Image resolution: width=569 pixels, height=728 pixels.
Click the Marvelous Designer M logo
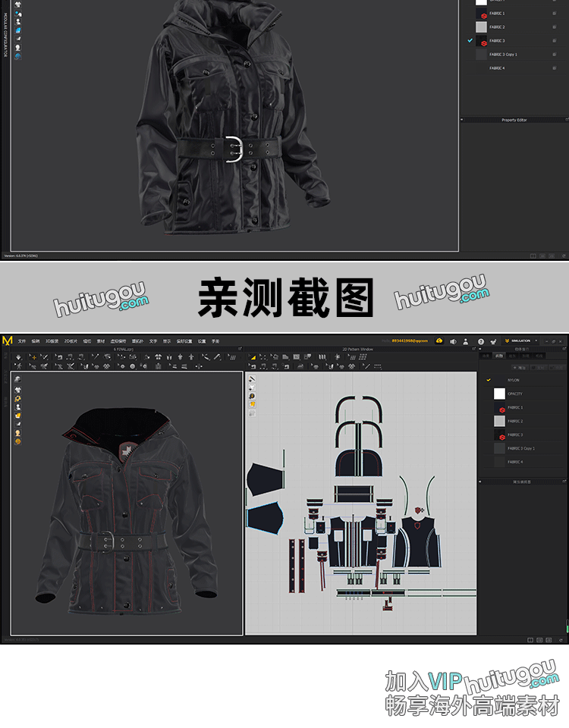pyautogui.click(x=7, y=340)
